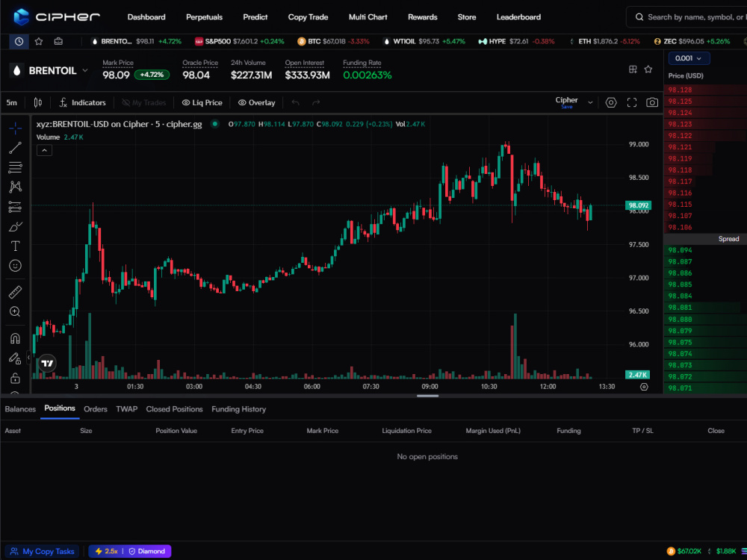Open the TradingView logo badge

[47, 364]
